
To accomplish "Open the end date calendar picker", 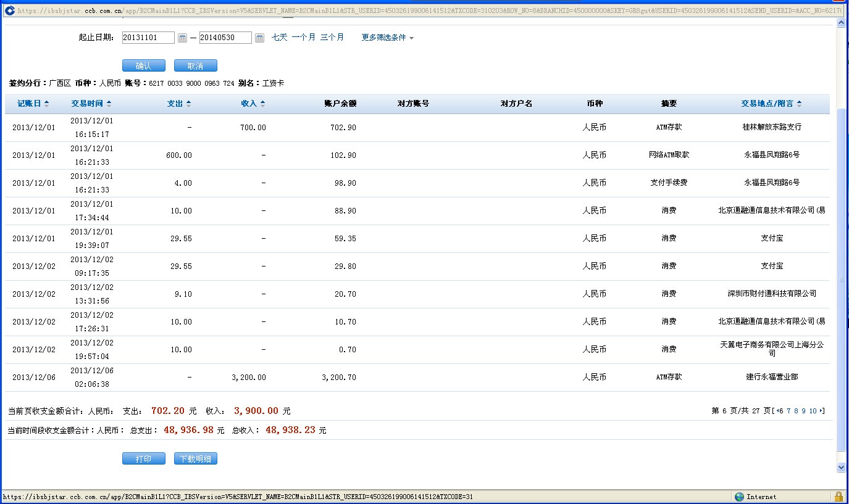I will (259, 38).
